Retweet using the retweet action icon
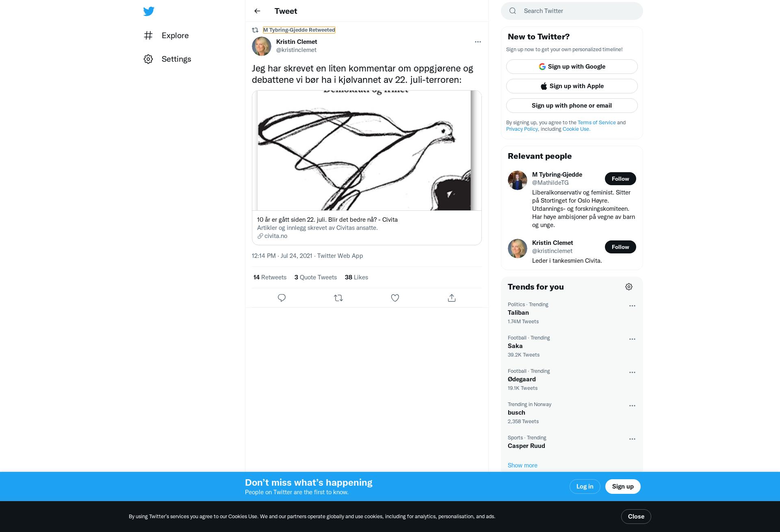Viewport: 780px width, 532px height. pyautogui.click(x=338, y=298)
